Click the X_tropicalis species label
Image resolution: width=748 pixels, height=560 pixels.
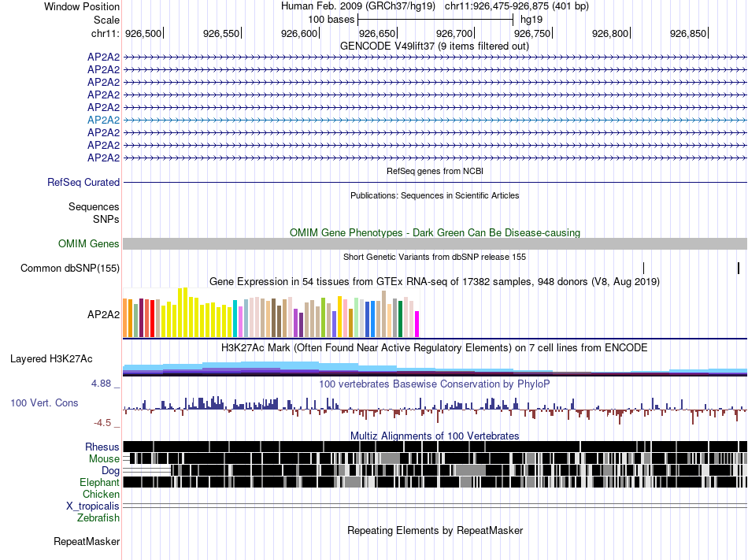tap(93, 506)
